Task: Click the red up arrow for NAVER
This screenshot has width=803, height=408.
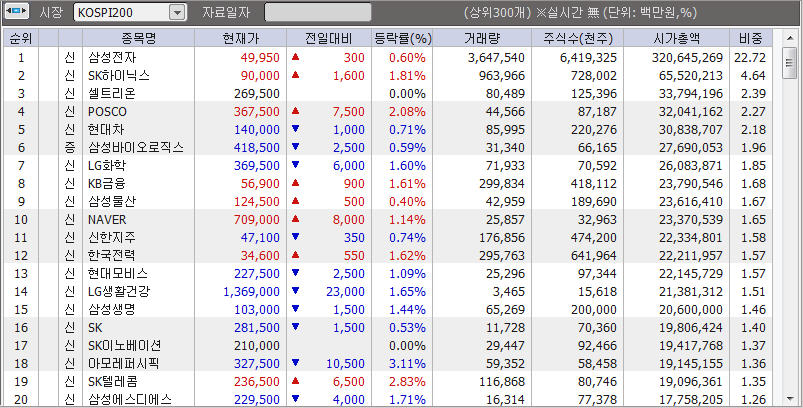Action: pyautogui.click(x=296, y=219)
